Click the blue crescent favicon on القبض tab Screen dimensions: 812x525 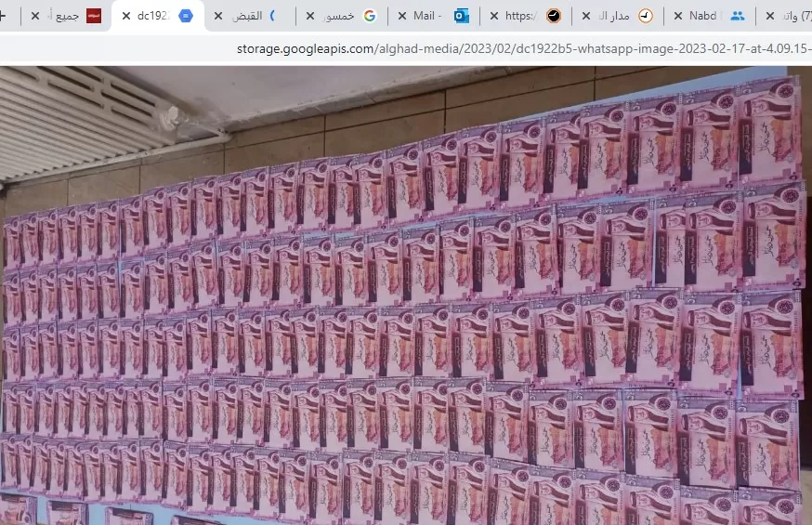[273, 16]
